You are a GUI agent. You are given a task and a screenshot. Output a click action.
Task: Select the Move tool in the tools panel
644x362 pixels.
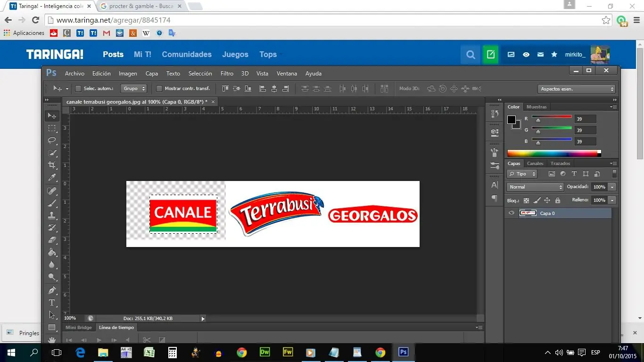[52, 115]
